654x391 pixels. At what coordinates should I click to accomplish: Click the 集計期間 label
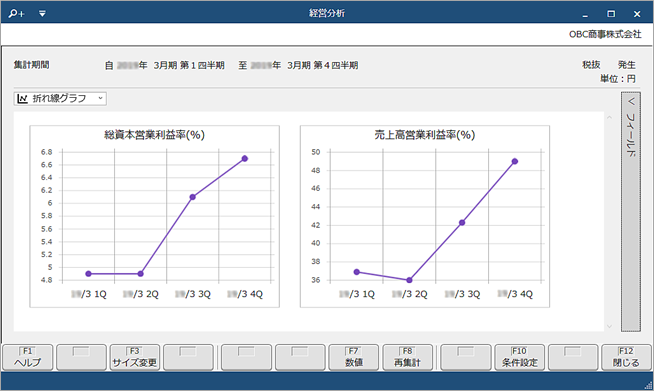click(31, 65)
